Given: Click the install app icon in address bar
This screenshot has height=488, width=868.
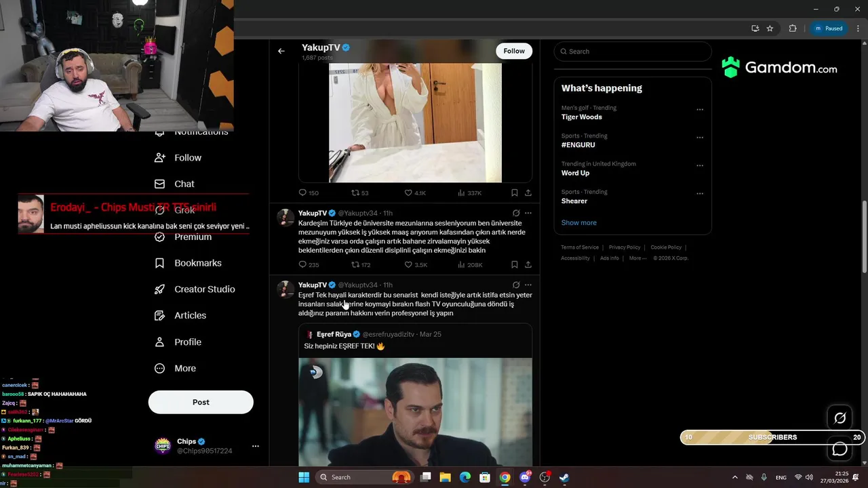Looking at the screenshot, I should tap(755, 28).
